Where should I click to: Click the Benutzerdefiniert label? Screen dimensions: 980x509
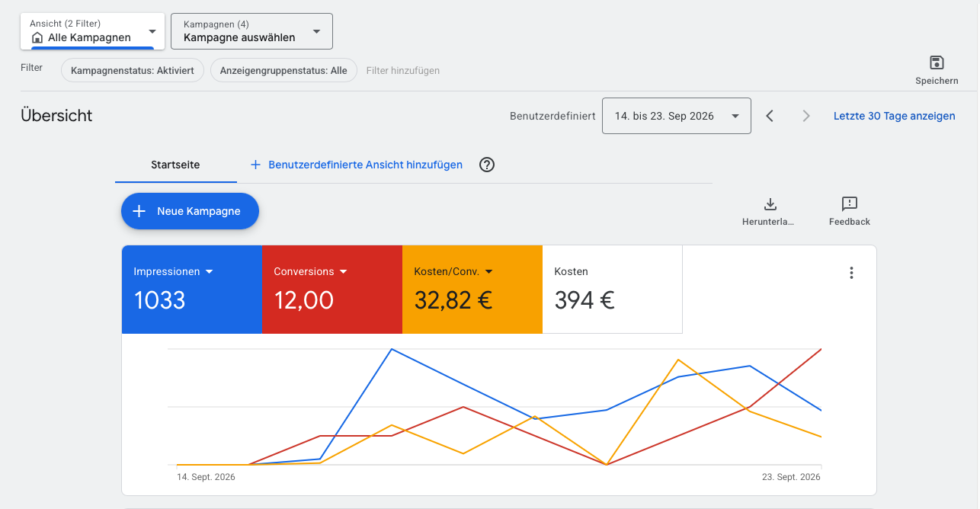click(552, 116)
